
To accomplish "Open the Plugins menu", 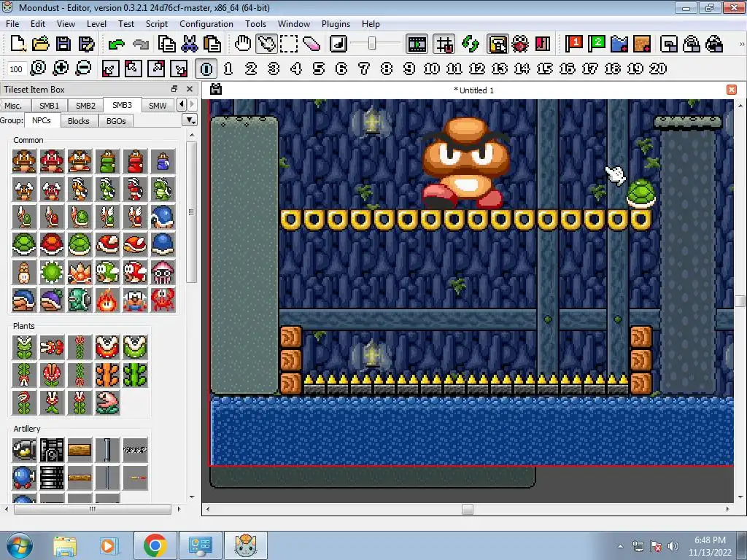I will point(336,24).
